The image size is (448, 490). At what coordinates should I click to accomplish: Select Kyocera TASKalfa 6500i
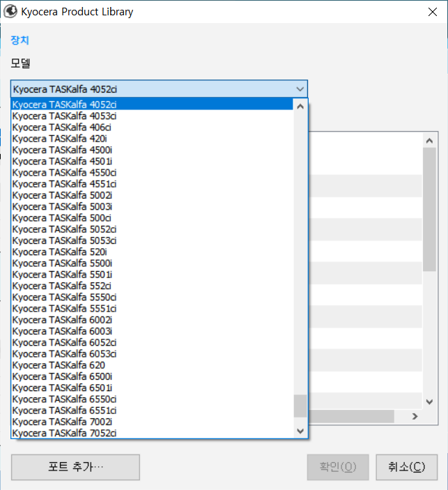tap(152, 376)
